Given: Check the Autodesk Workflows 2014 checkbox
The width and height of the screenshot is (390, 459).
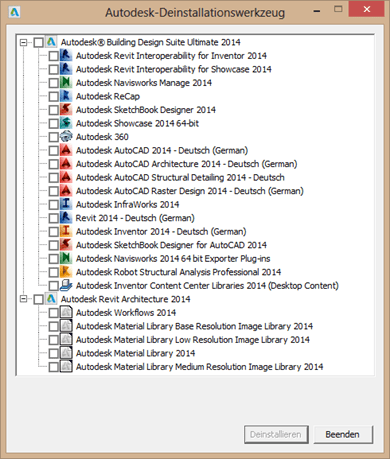Looking at the screenshot, I should [54, 313].
